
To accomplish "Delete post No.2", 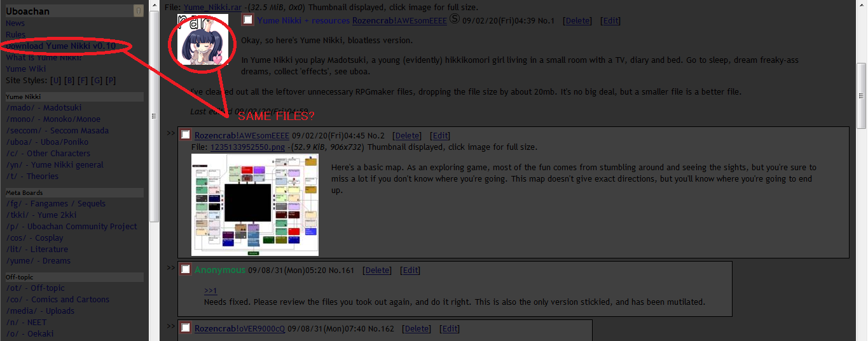I will click(x=407, y=136).
